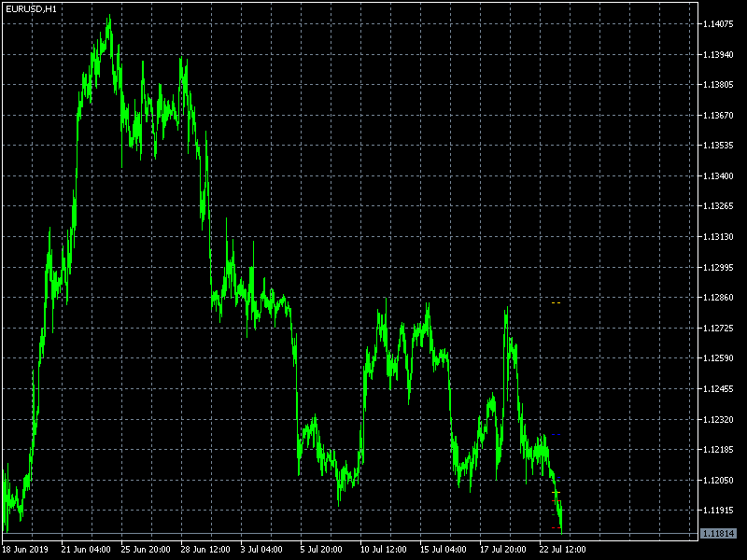Select the 21 Jun 04:00 time label
Screen dimensions: 747x560
(86, 550)
